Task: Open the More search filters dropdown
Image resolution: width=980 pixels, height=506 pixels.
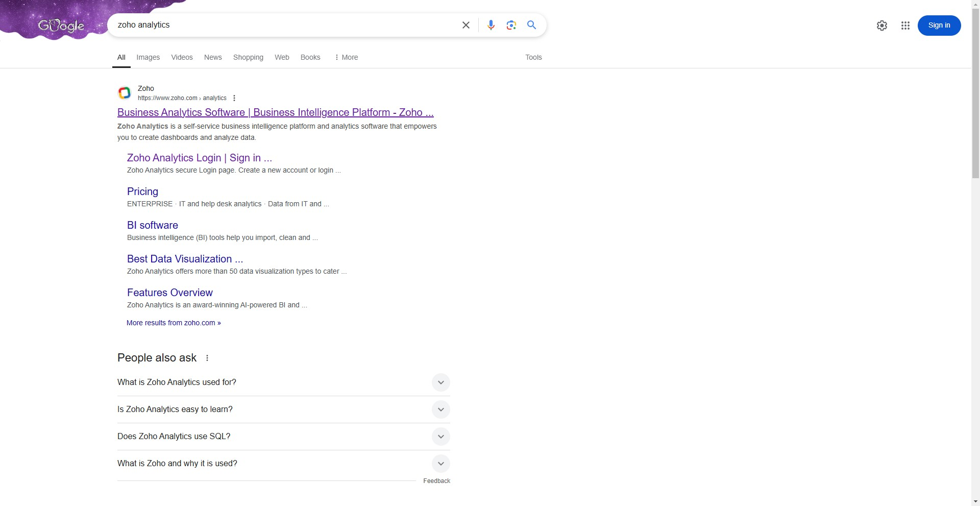Action: pos(346,57)
